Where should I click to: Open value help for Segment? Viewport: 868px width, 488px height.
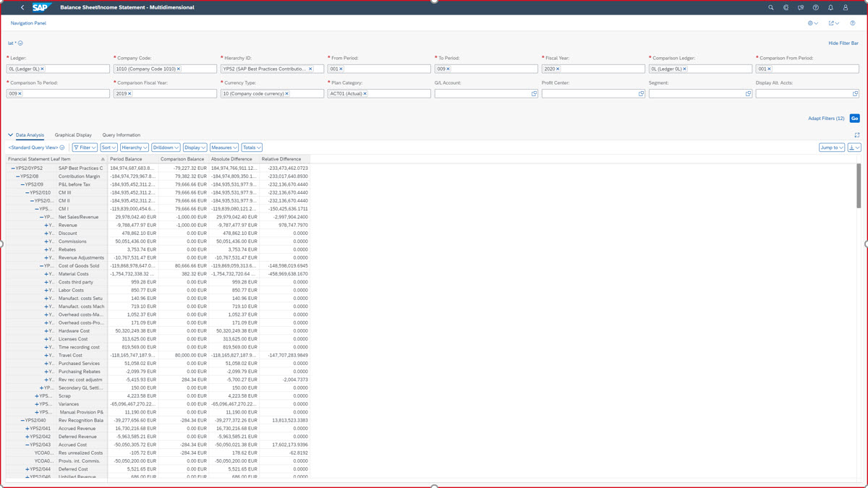tap(748, 93)
